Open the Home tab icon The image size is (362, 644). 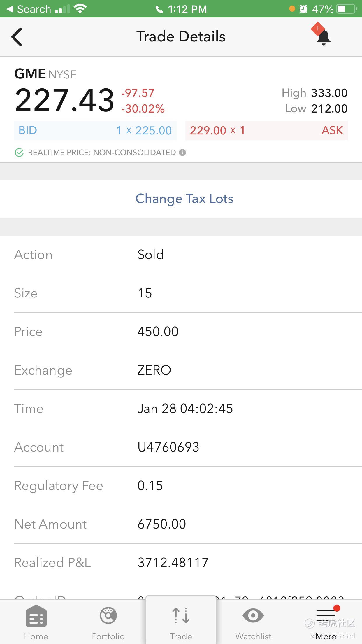tap(36, 615)
